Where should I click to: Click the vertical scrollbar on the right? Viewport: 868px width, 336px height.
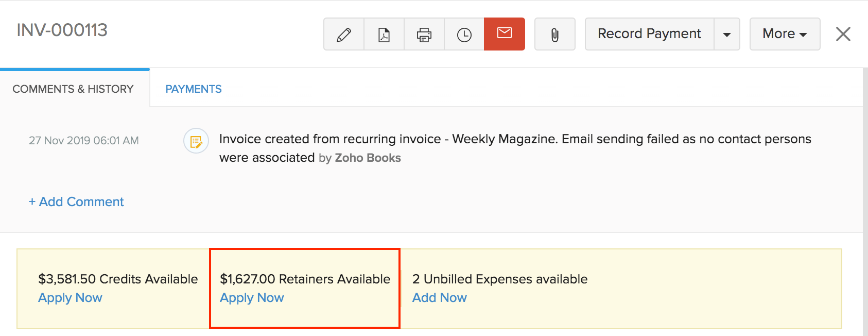[x=865, y=201]
